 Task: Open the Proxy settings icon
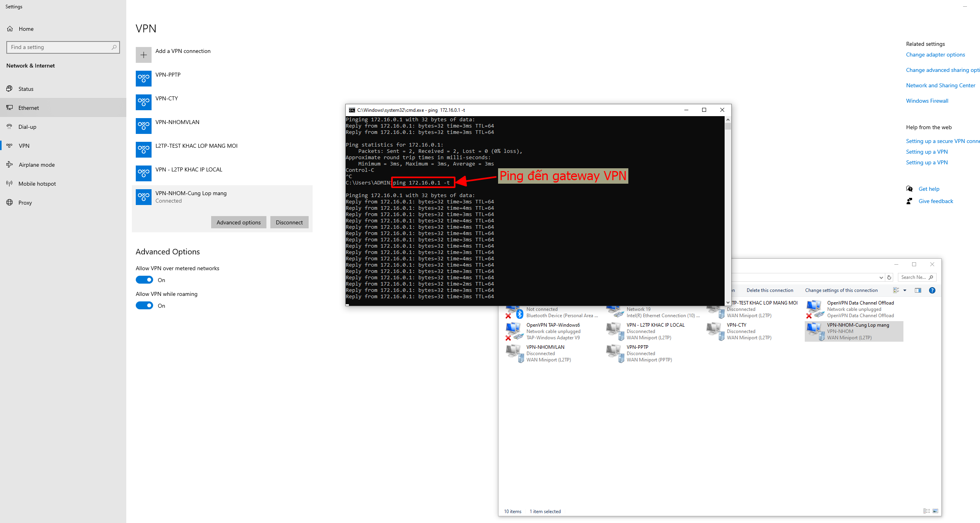coord(9,202)
